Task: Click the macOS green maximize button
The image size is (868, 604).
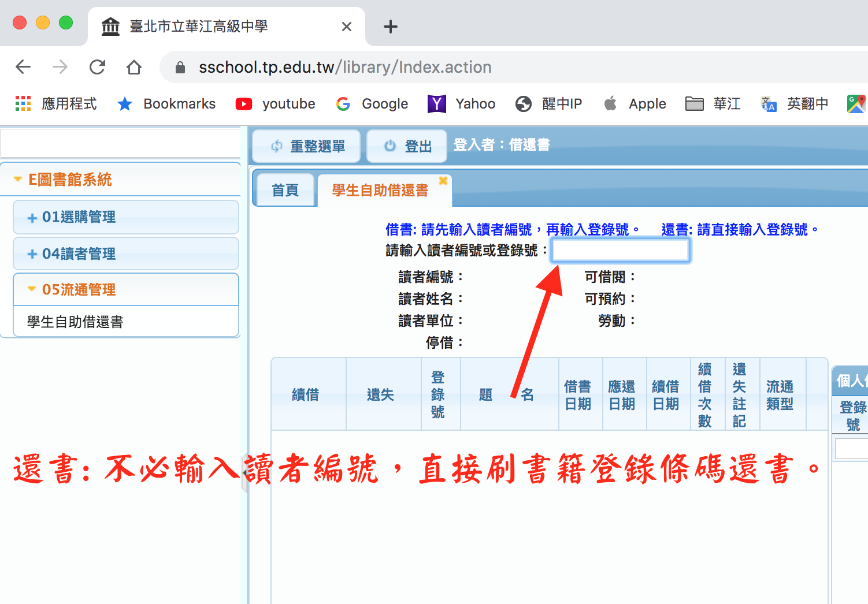Action: coord(66,23)
